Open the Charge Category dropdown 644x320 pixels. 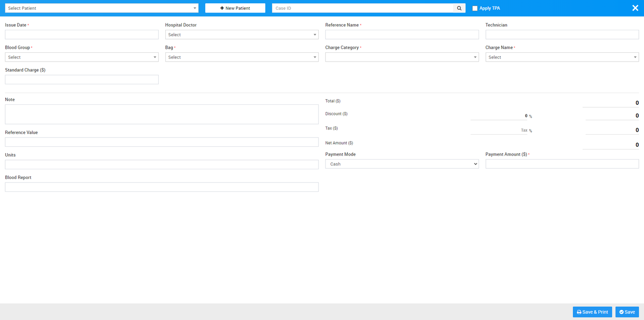[x=402, y=57]
